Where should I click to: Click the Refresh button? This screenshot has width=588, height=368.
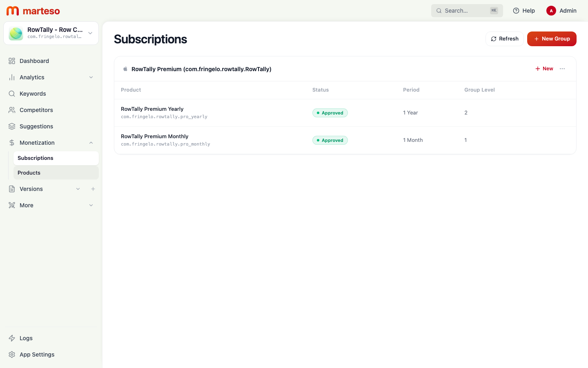(505, 39)
